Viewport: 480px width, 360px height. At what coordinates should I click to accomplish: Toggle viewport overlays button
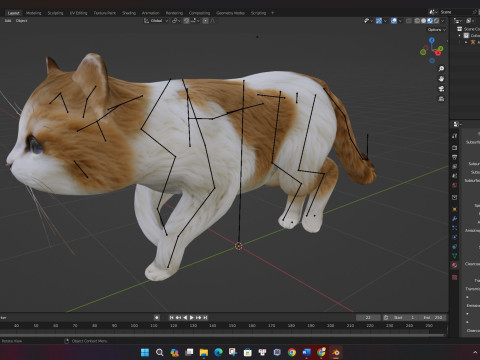pos(394,21)
